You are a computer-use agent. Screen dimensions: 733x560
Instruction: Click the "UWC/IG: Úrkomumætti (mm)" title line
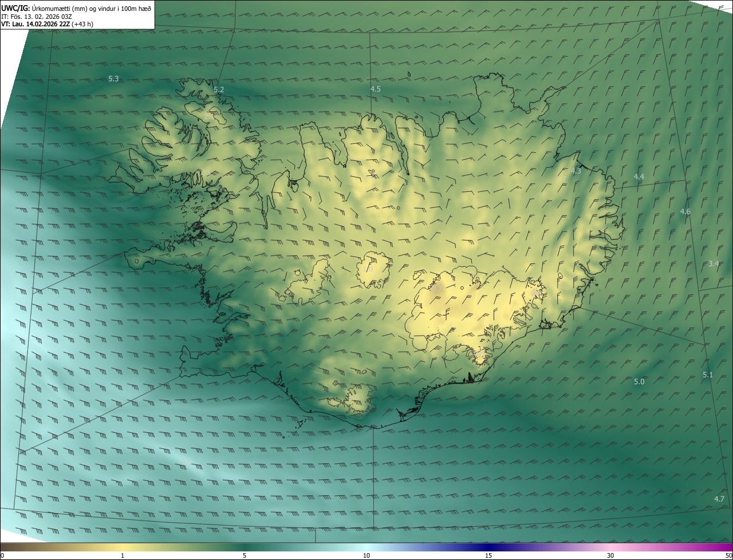coord(76,7)
